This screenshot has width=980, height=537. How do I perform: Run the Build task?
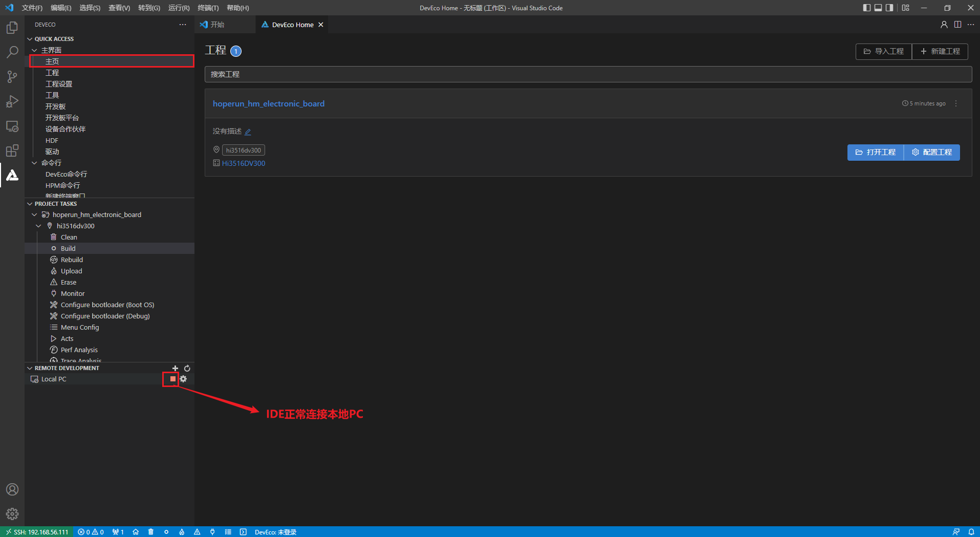[110, 248]
